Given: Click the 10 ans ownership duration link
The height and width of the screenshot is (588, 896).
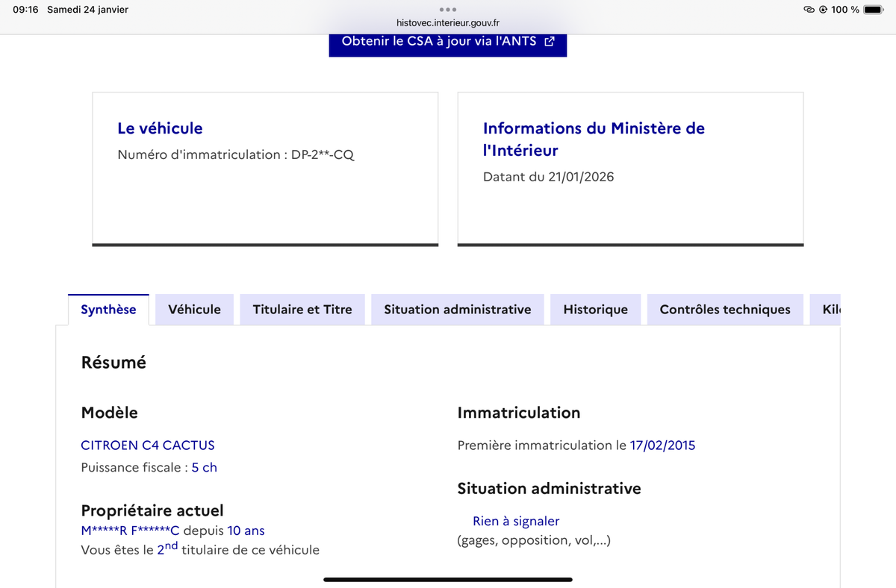Looking at the screenshot, I should tap(247, 531).
